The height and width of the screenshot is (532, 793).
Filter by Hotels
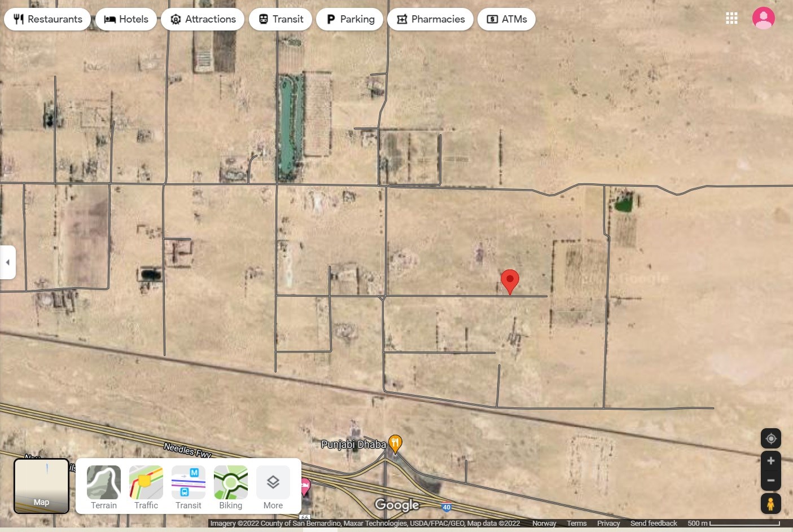(x=126, y=19)
